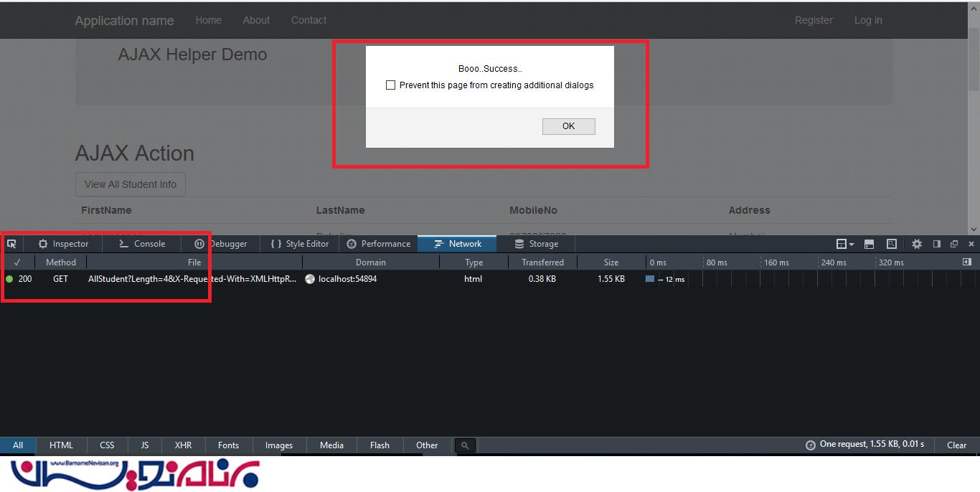Screen dimensions: 980x492
Task: Click the 0.38 KB transferred cell
Action: tap(542, 279)
